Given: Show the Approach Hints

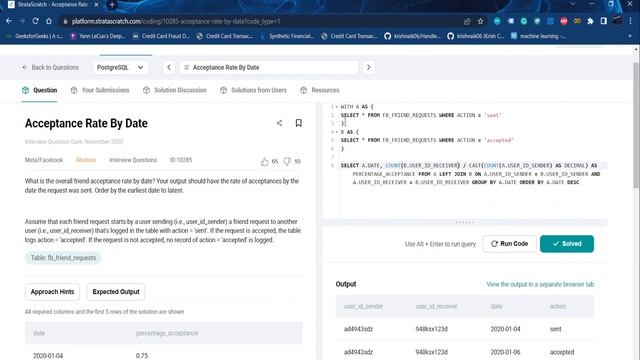Looking at the screenshot, I should click(x=52, y=292).
